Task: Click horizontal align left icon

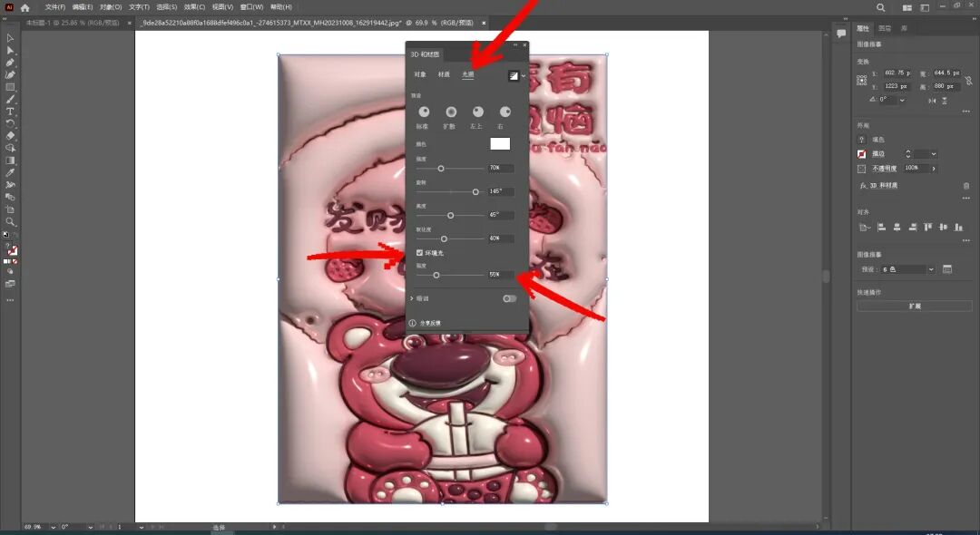Action: [882, 228]
